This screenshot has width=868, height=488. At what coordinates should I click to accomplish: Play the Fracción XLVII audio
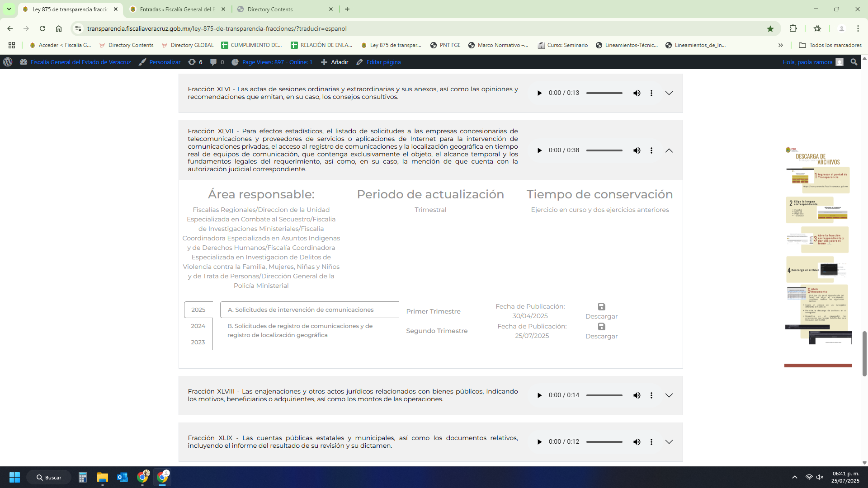539,150
